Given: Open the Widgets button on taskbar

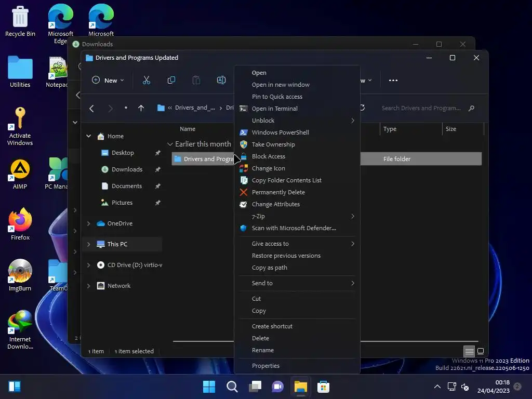Looking at the screenshot, I should tap(14, 387).
